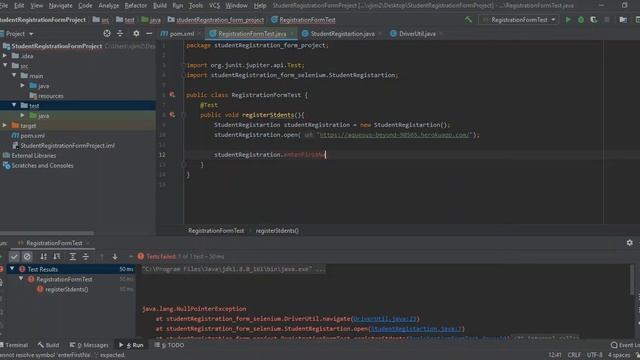
Task: Collapse all in Project panel toolbar
Action: point(120,33)
